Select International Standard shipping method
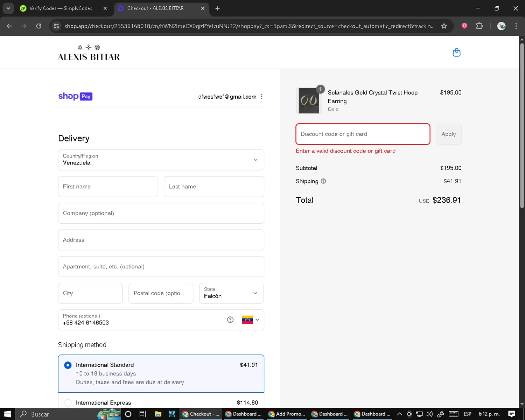This screenshot has height=420, width=525. 161,373
